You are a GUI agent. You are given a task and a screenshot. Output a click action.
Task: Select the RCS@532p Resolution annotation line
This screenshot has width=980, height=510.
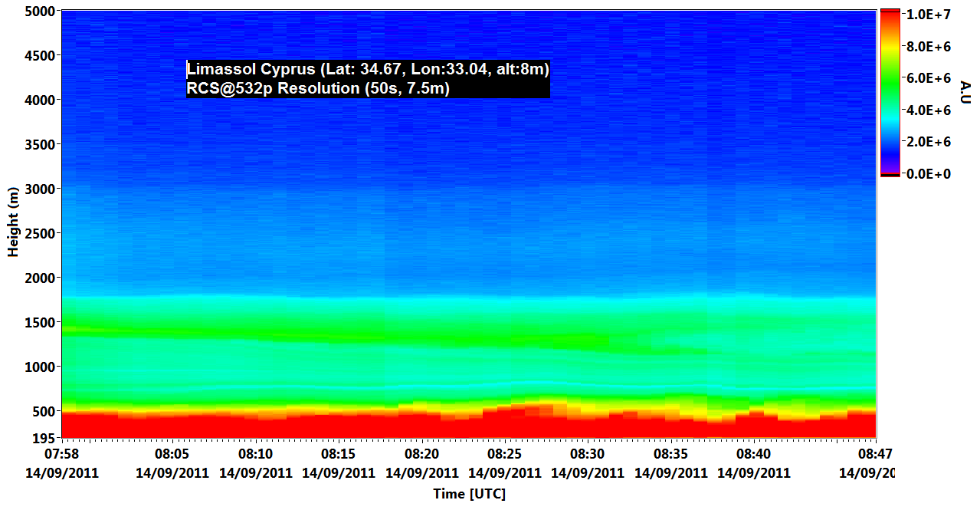[318, 89]
